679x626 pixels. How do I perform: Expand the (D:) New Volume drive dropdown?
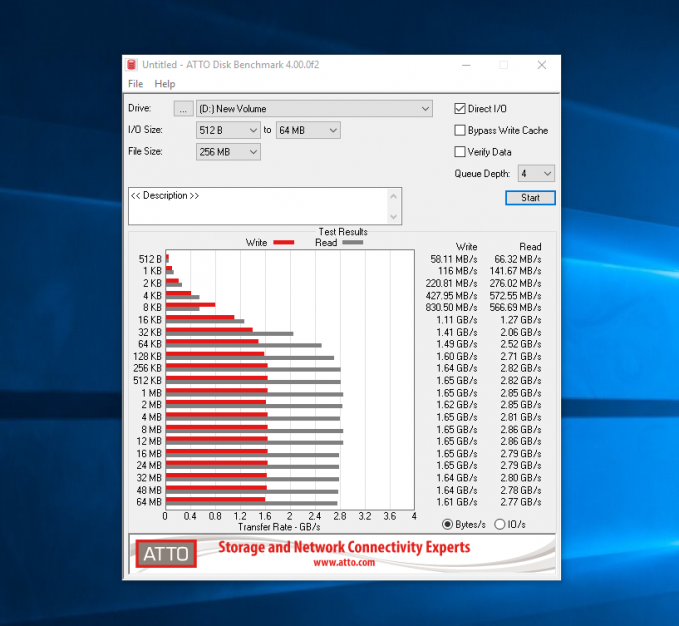point(314,109)
